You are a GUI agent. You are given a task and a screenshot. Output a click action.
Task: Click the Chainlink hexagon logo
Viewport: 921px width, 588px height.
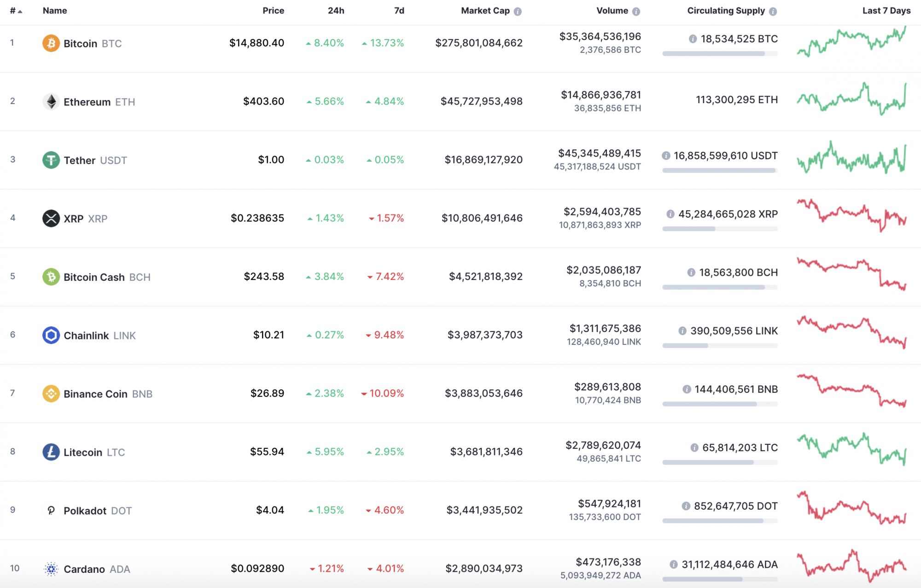click(51, 335)
